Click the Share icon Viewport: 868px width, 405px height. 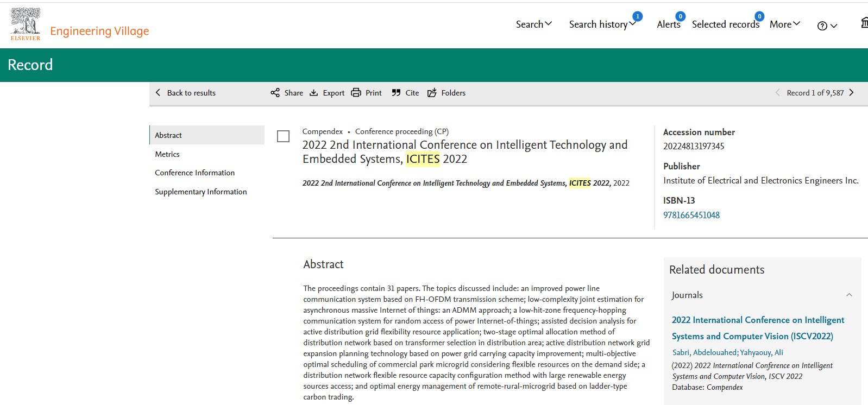[x=275, y=93]
